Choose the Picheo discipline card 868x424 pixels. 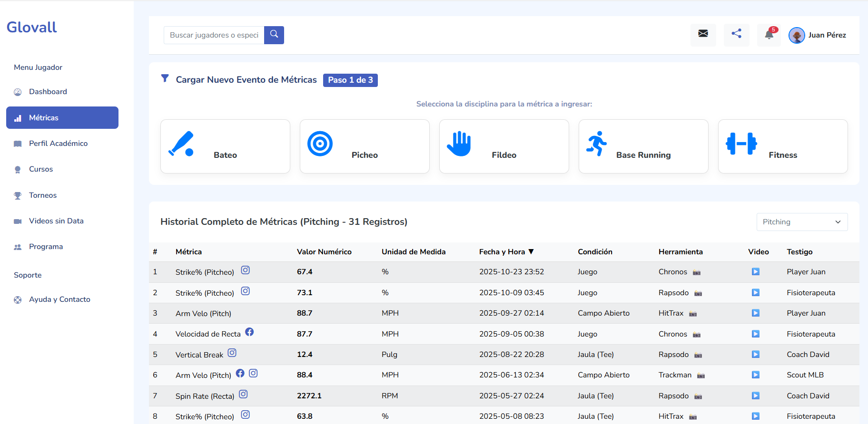coord(365,146)
